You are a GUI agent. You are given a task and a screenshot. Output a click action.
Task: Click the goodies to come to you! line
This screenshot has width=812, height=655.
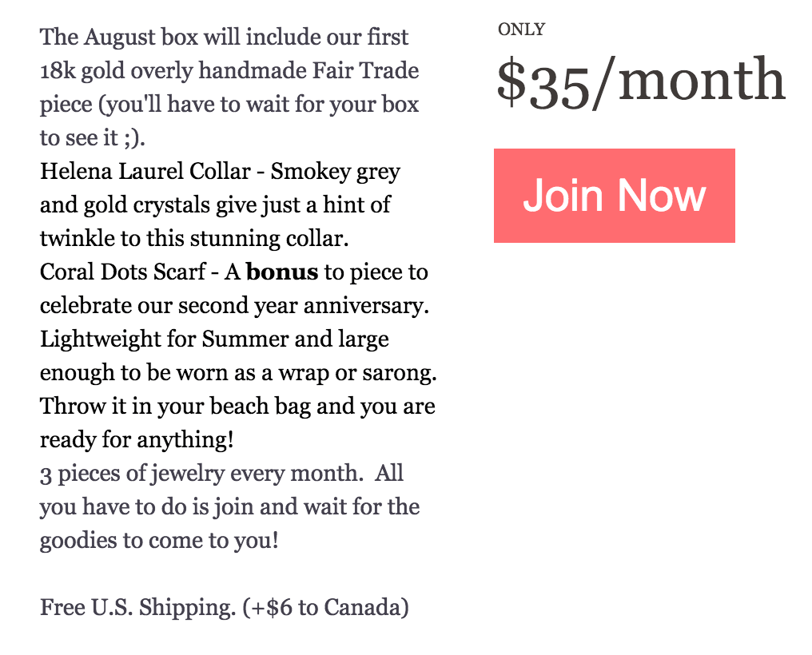click(160, 541)
